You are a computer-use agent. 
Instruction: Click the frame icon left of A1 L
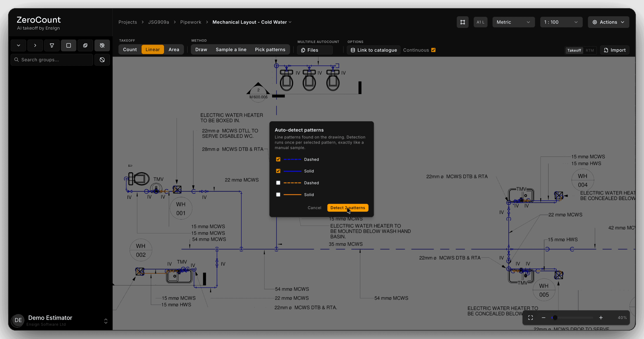pyautogui.click(x=463, y=22)
